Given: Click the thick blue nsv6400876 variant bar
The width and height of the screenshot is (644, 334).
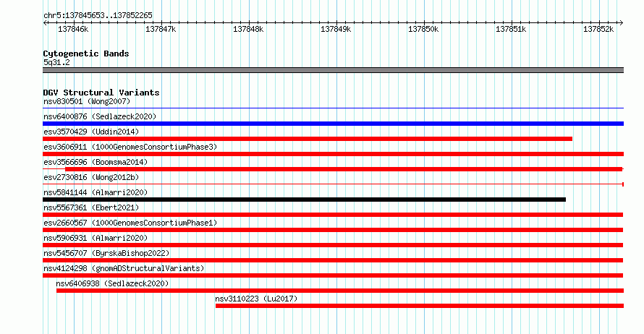Looking at the screenshot, I should [x=333, y=124].
